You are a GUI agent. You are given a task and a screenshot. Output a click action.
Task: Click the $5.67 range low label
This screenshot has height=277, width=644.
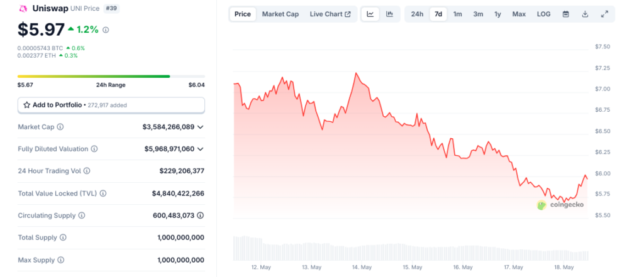(25, 85)
